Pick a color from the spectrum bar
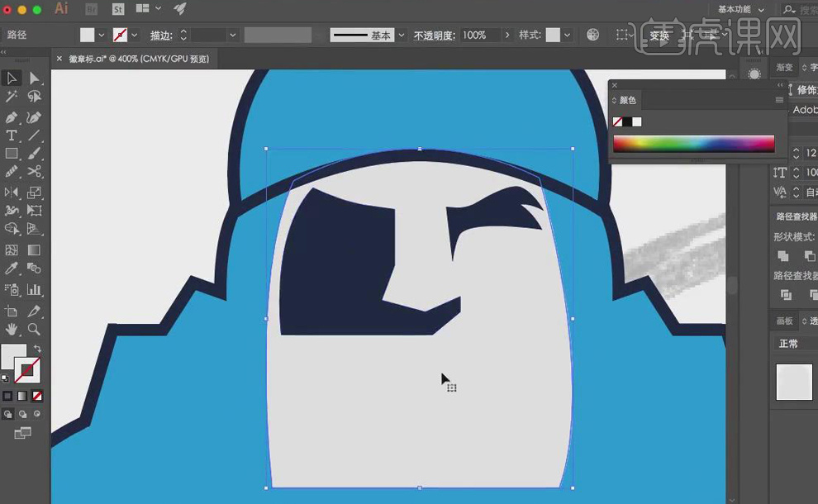 [x=693, y=144]
